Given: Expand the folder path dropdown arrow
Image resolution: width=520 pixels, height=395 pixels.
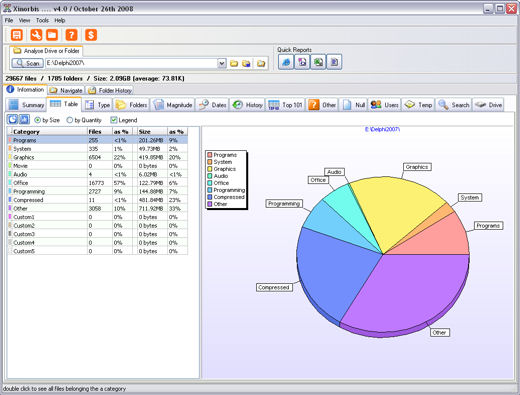Looking at the screenshot, I should coord(222,63).
